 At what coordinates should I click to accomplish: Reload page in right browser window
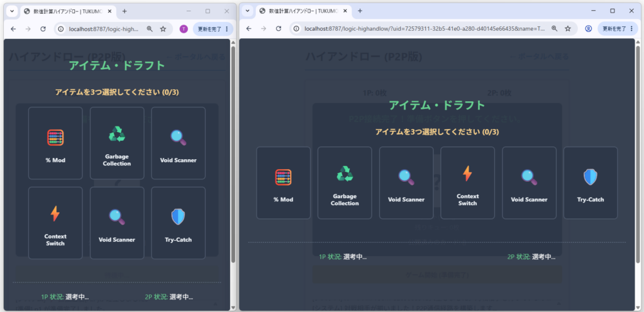(x=279, y=29)
